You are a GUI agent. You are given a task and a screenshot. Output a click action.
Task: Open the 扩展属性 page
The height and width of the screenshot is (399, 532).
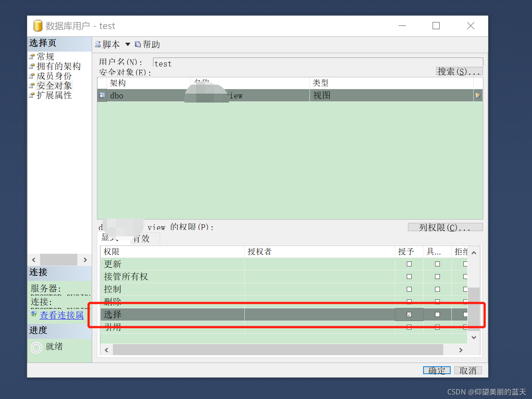54,95
